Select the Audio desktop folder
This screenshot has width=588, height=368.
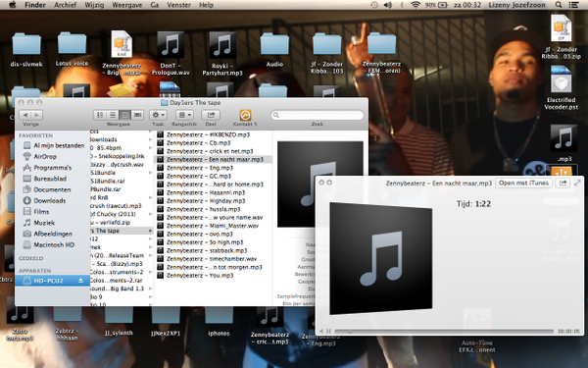point(274,50)
